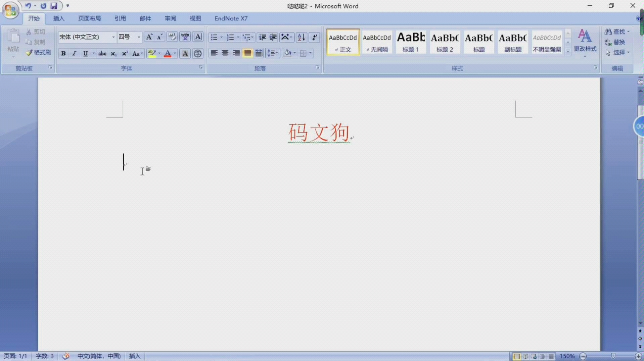Sort the selected text

point(302,37)
